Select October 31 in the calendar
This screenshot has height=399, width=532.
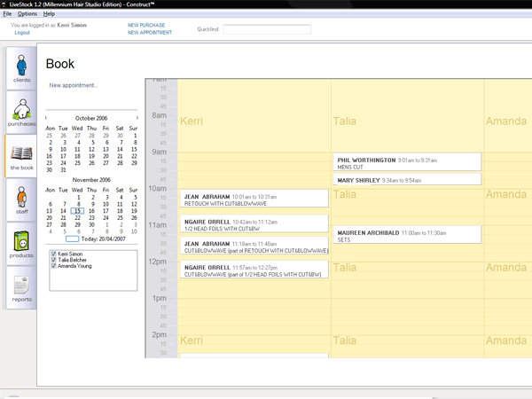[63, 169]
